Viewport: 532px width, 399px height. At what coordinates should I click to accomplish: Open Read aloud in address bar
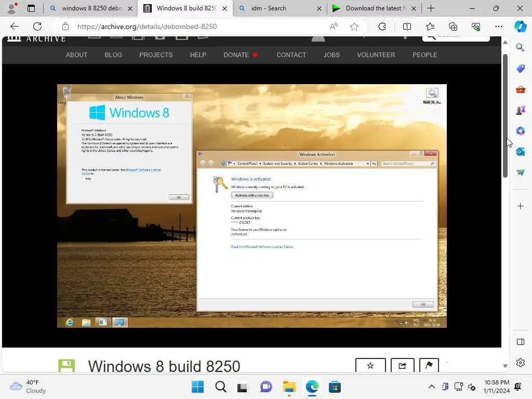334,26
